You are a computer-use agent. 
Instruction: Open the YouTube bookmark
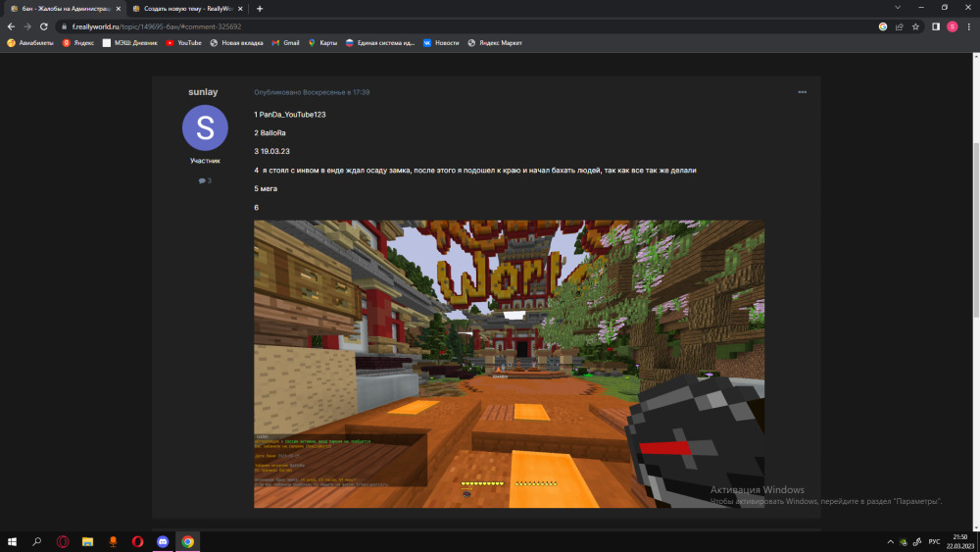tap(184, 43)
